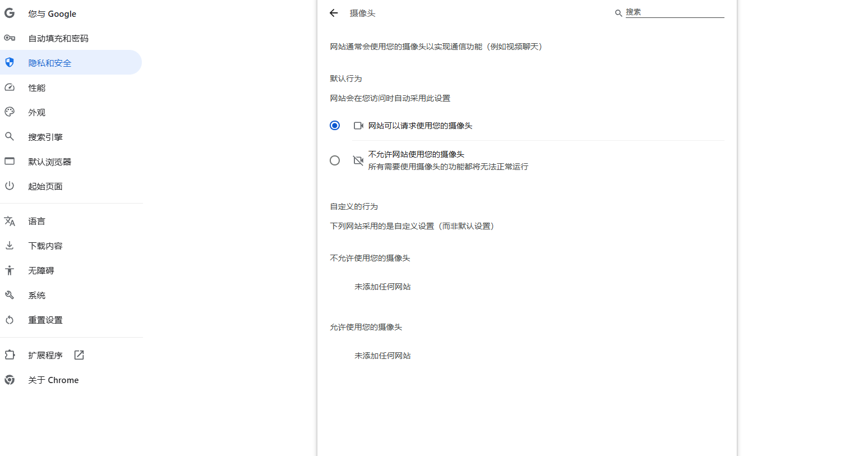The width and height of the screenshot is (868, 456).
Task: Click the camera icon beside 网站可以请求使用
Action: (x=358, y=126)
